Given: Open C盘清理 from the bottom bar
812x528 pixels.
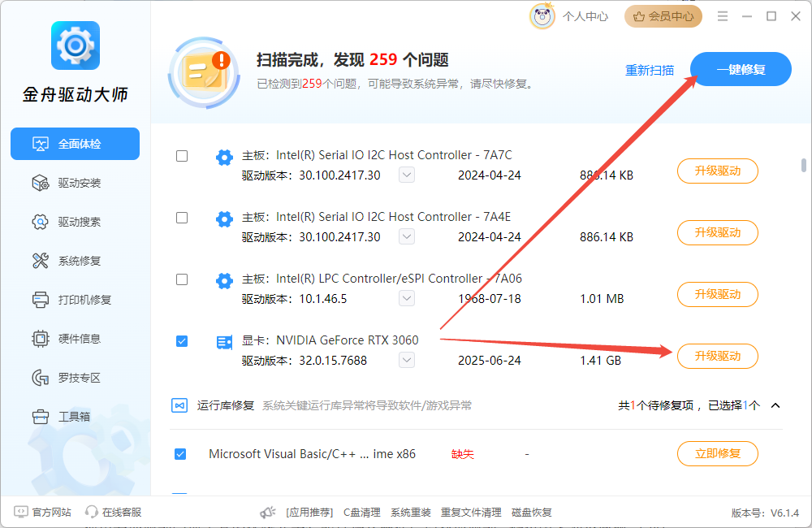Looking at the screenshot, I should pos(361,512).
